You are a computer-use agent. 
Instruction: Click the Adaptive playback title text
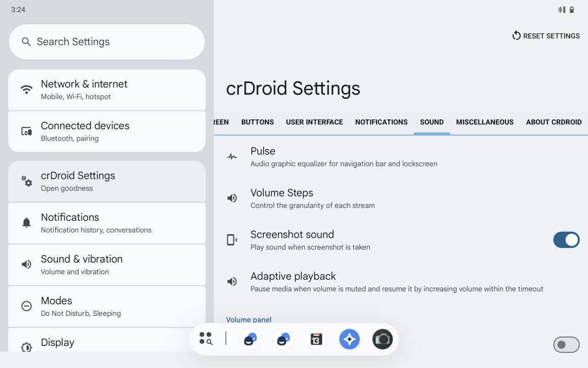point(293,276)
